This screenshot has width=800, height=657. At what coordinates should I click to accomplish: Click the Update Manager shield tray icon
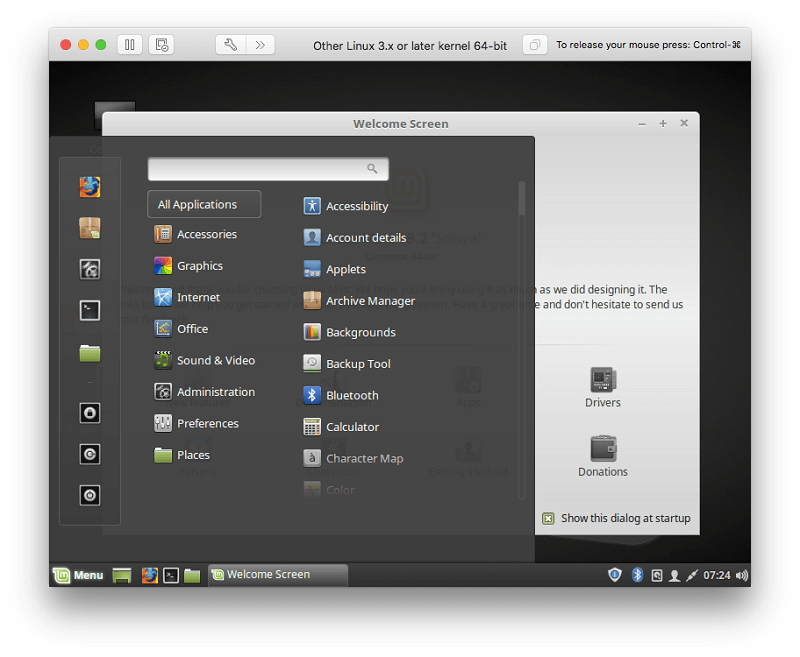(x=615, y=575)
